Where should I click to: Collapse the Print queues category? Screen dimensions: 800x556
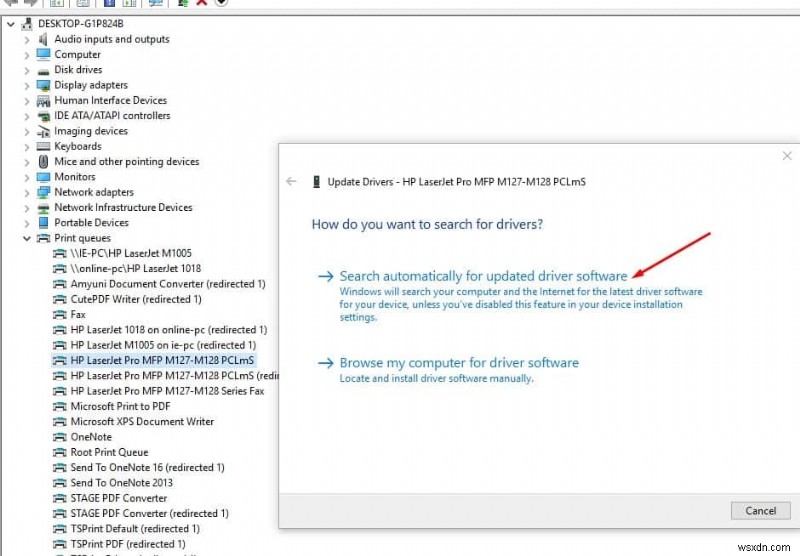point(27,238)
